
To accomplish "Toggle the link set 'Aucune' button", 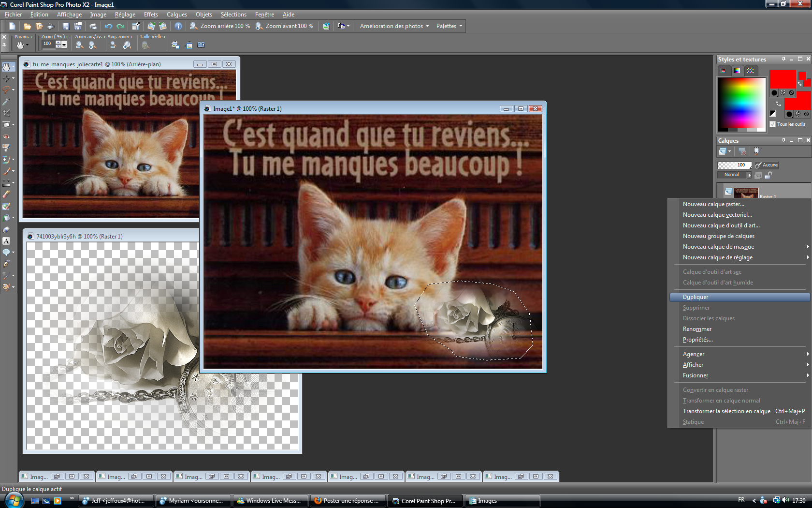I will click(766, 165).
